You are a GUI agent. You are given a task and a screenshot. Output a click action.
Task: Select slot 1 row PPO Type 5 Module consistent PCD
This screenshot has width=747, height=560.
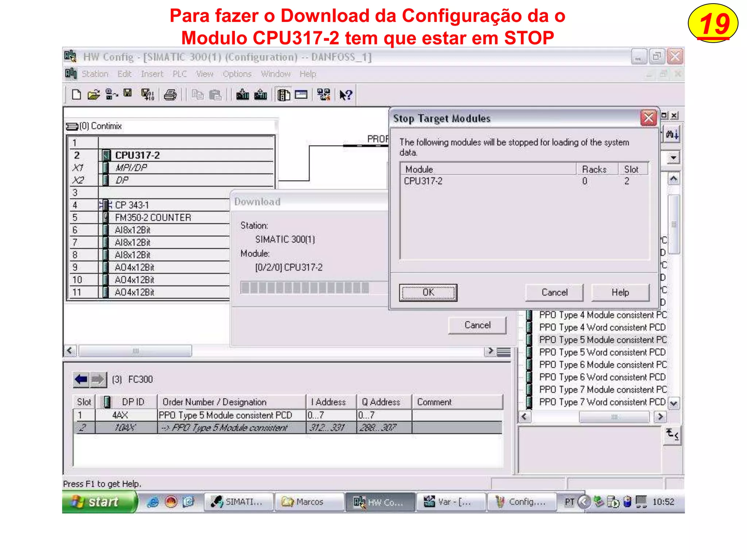point(288,415)
